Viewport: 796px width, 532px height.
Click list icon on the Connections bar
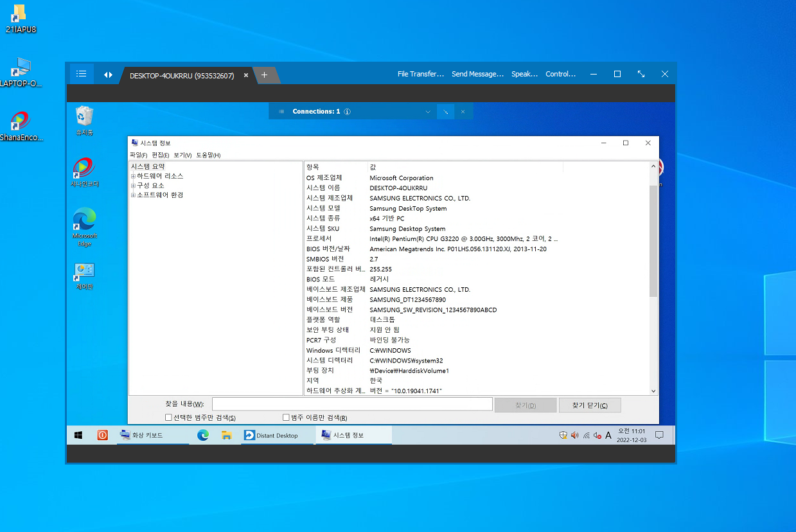tap(281, 111)
